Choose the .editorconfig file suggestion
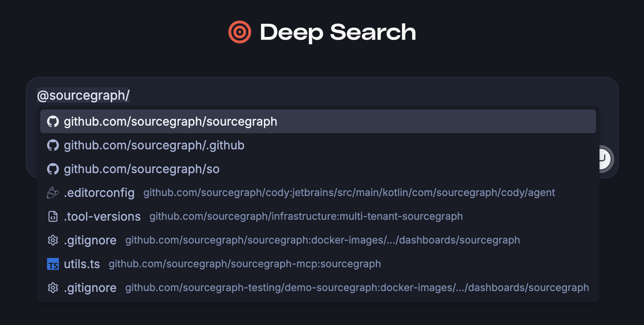Image resolution: width=644 pixels, height=325 pixels. pyautogui.click(x=318, y=193)
